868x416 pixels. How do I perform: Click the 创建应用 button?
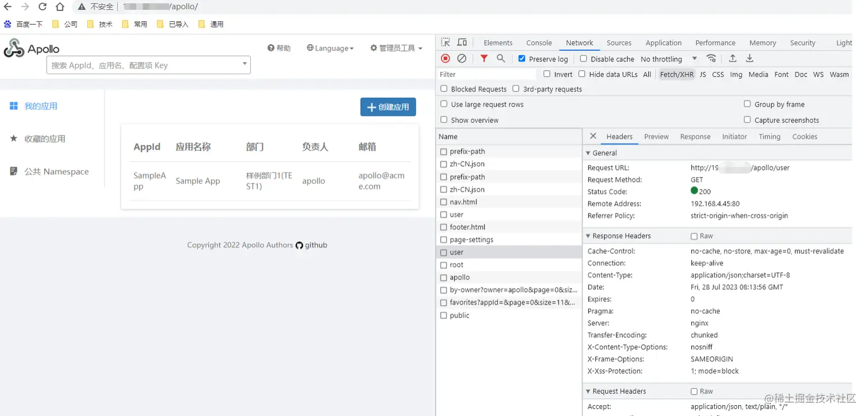click(388, 107)
